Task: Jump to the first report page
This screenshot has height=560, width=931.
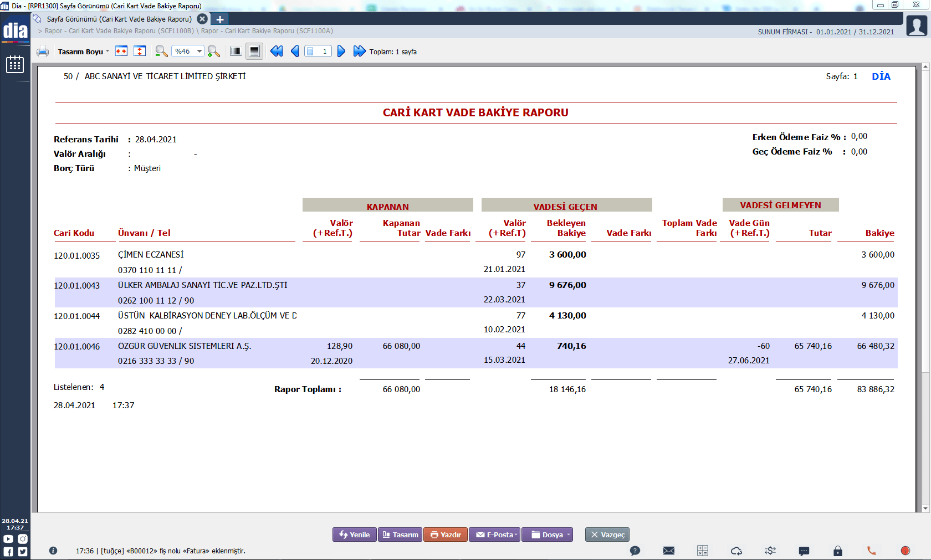Action: pyautogui.click(x=277, y=52)
